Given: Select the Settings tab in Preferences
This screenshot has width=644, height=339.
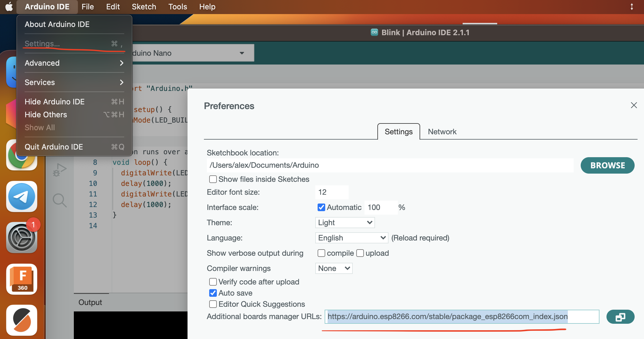Looking at the screenshot, I should 398,132.
